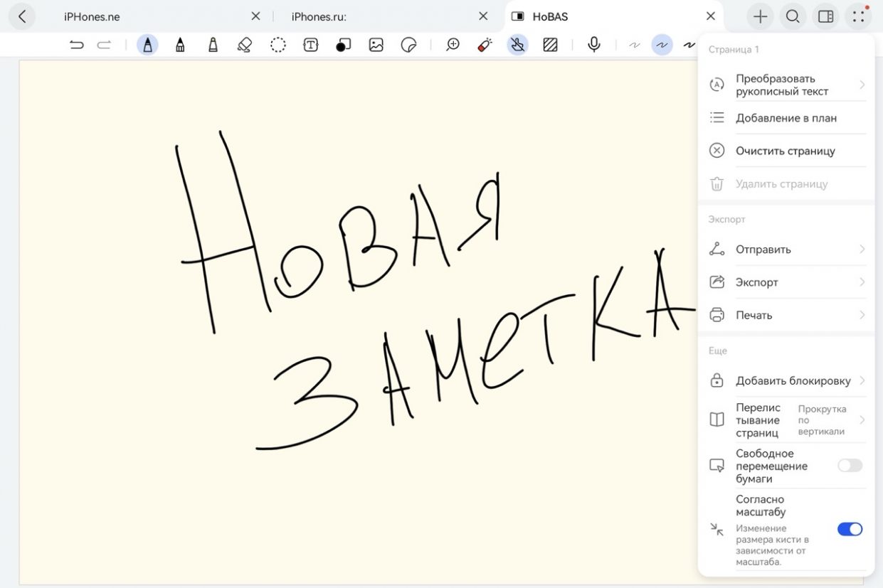This screenshot has height=588, width=883.
Task: Choose the medium stroke width
Action: [x=662, y=45]
